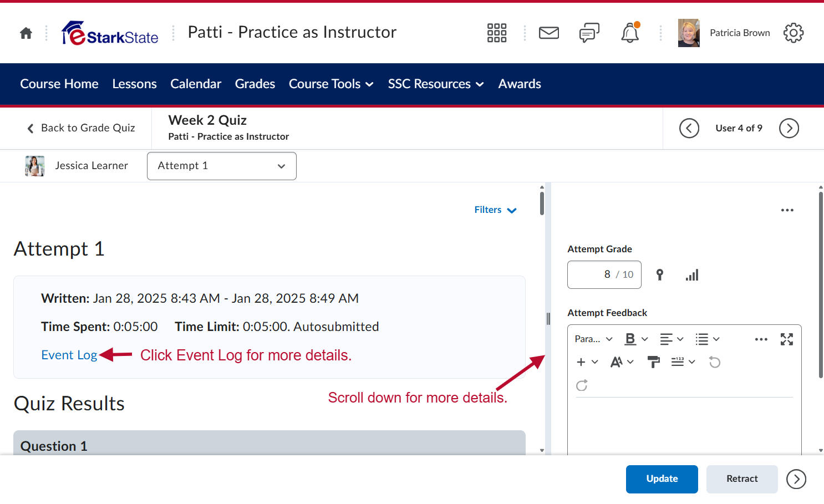The width and height of the screenshot is (824, 504).
Task: Open the text alignment dropdown
Action: coord(672,339)
